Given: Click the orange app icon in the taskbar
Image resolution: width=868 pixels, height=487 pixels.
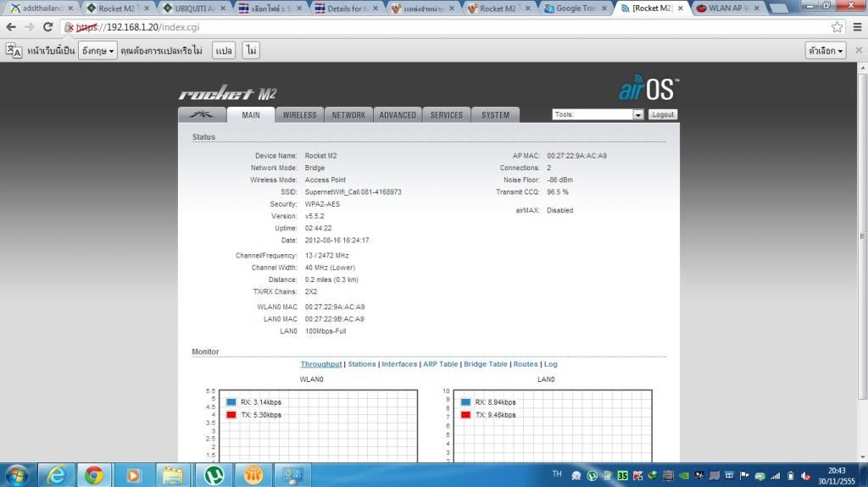Looking at the screenshot, I should pos(253,475).
